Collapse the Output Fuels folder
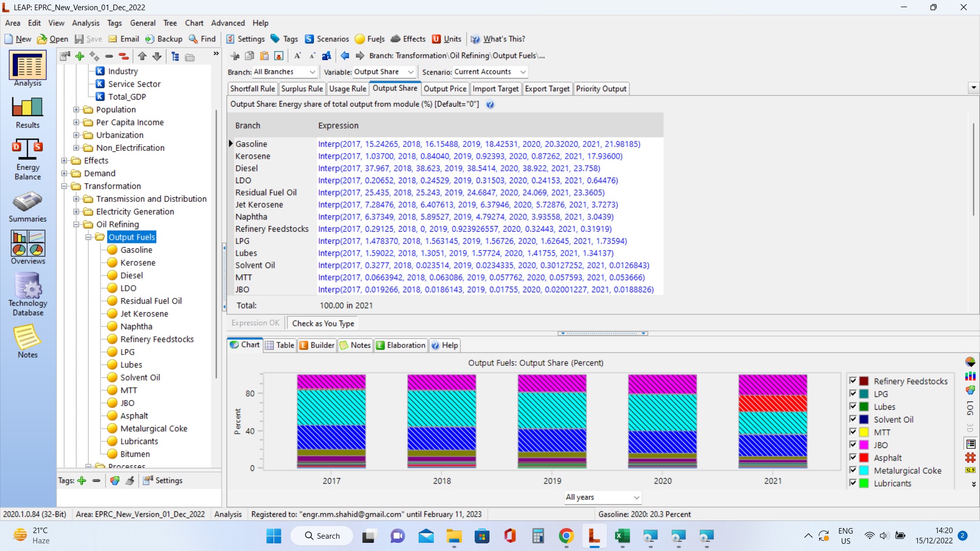The image size is (980, 551). point(88,237)
